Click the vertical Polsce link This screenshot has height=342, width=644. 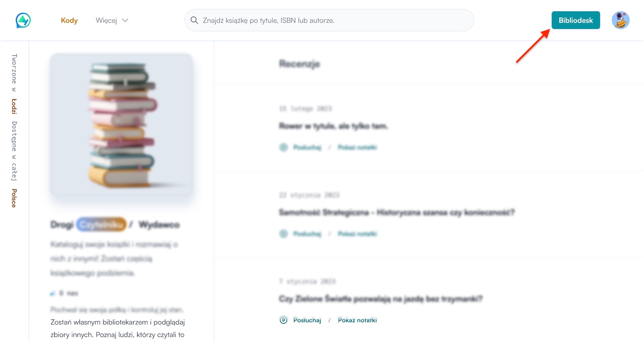(x=14, y=198)
